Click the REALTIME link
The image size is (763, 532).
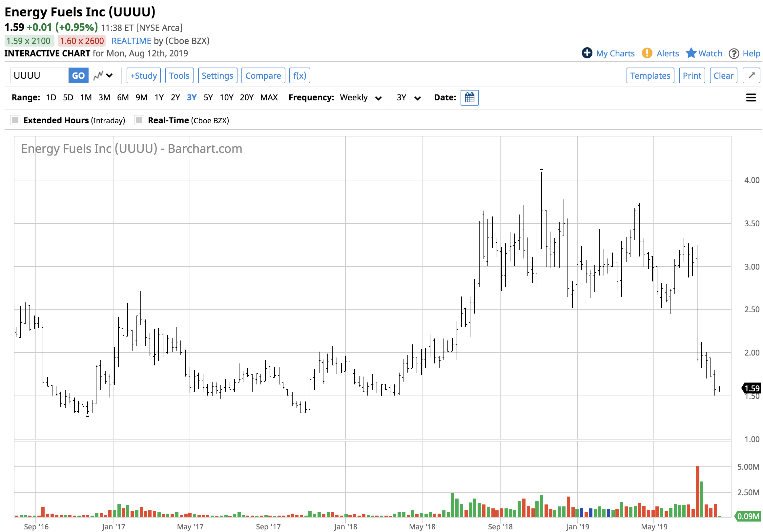click(x=131, y=41)
